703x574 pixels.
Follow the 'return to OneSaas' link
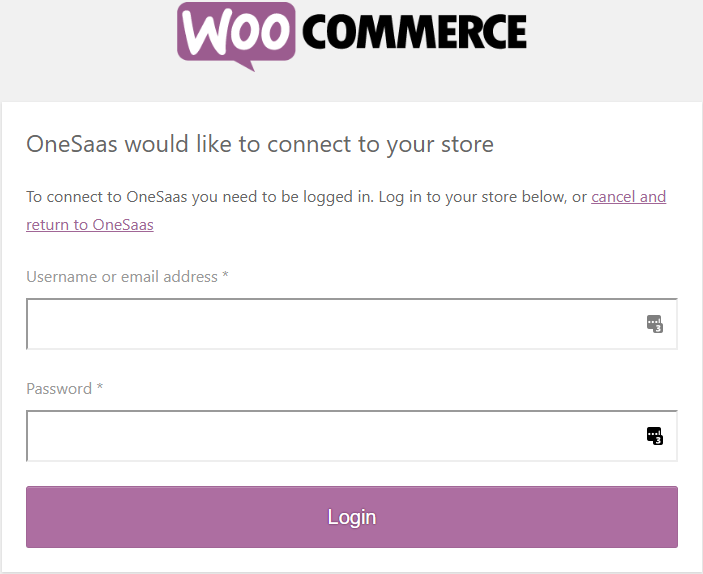click(x=90, y=225)
